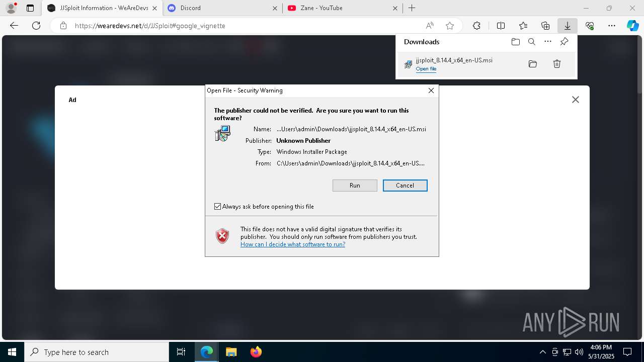Image resolution: width=644 pixels, height=362 pixels.
Task: Click the red shield warning icon
Action: [222, 236]
